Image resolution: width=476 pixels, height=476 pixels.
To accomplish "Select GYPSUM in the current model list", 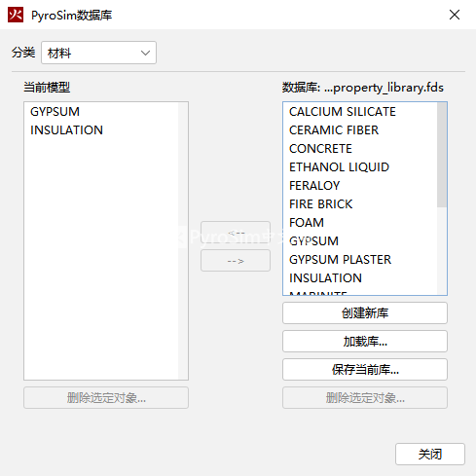I will pos(55,112).
